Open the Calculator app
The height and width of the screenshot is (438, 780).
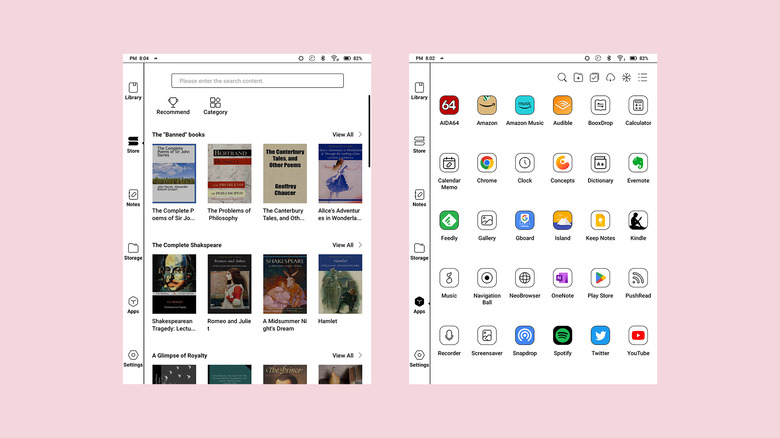pyautogui.click(x=638, y=106)
